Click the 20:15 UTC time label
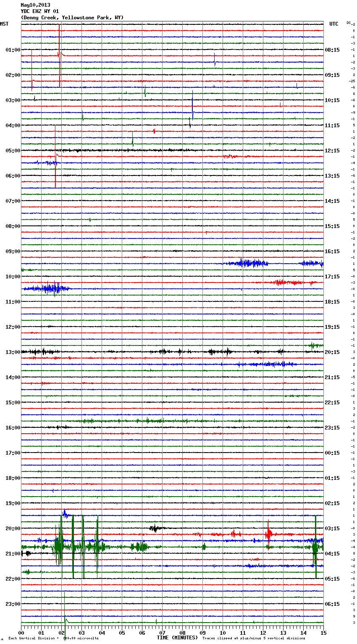This screenshot has height=644, width=357. (x=332, y=352)
